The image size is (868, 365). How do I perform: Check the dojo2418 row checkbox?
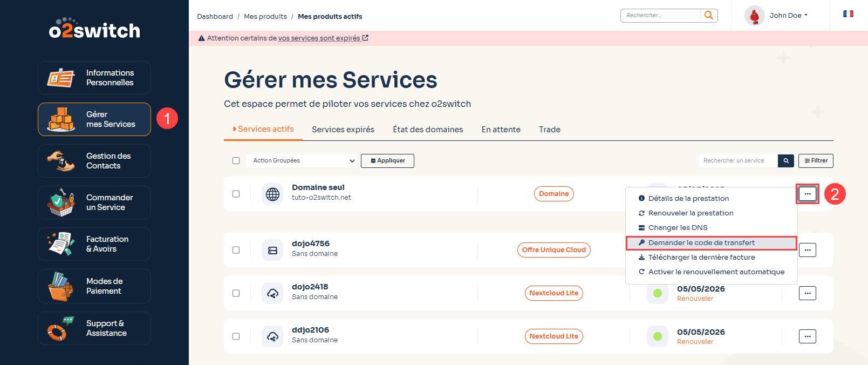pyautogui.click(x=236, y=293)
